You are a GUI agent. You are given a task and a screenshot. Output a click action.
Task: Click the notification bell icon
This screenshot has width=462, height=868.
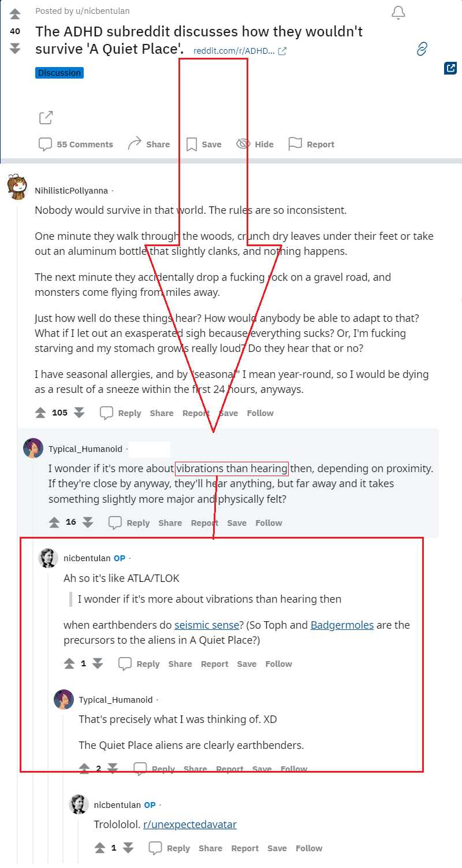point(398,13)
